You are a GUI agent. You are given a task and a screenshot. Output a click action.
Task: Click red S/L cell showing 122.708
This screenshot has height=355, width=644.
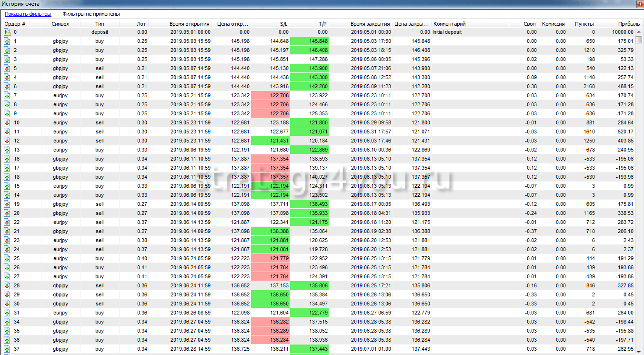pos(270,96)
